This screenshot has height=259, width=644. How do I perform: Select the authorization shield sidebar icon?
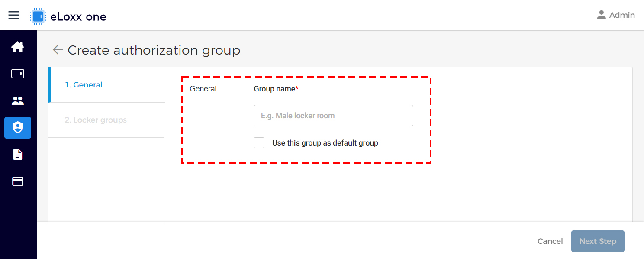pos(18,128)
